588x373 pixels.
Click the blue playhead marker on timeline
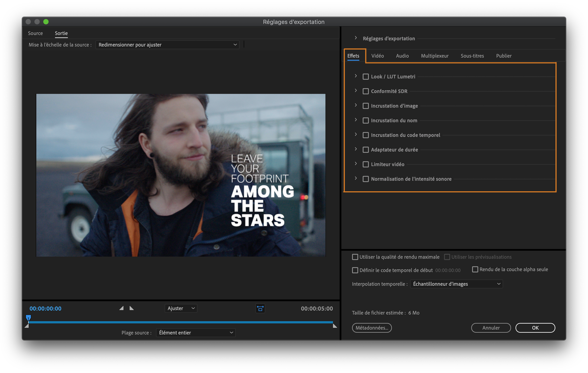coord(28,318)
